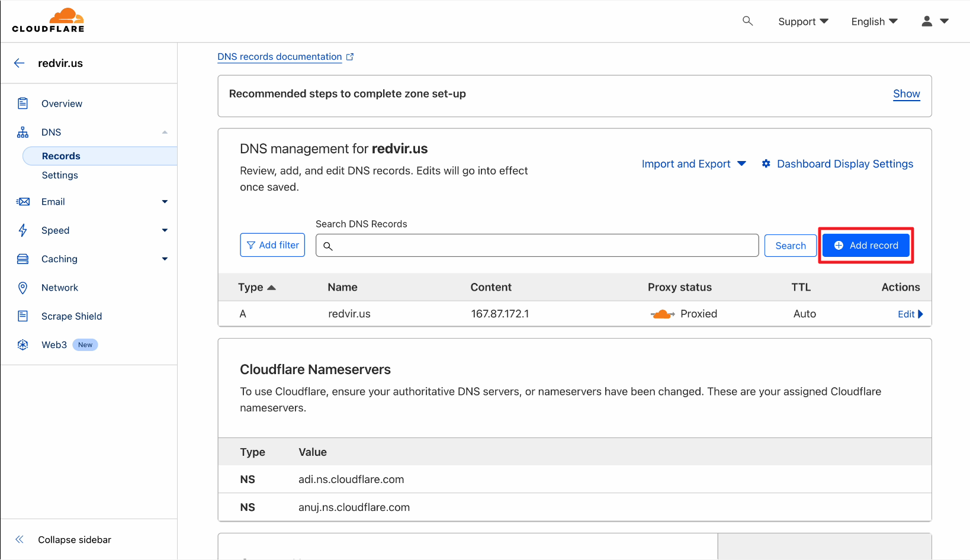Go to the Overview page
This screenshot has width=970, height=560.
pyautogui.click(x=62, y=104)
